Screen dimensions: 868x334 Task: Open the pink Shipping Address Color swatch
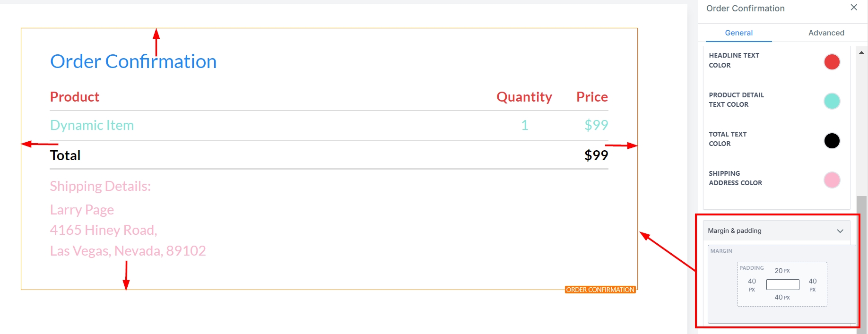tap(832, 180)
